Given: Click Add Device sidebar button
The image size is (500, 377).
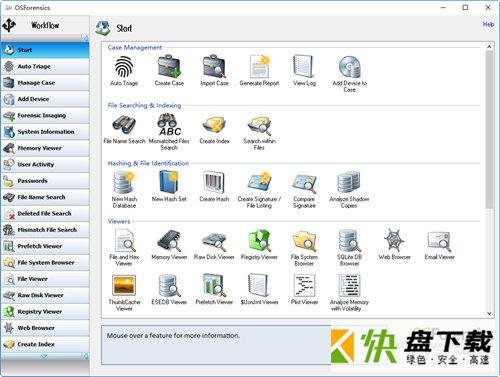Looking at the screenshot, I should (45, 99).
